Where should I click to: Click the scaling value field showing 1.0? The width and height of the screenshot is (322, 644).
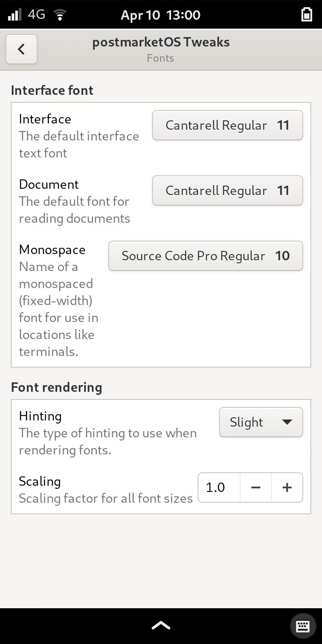click(x=219, y=487)
